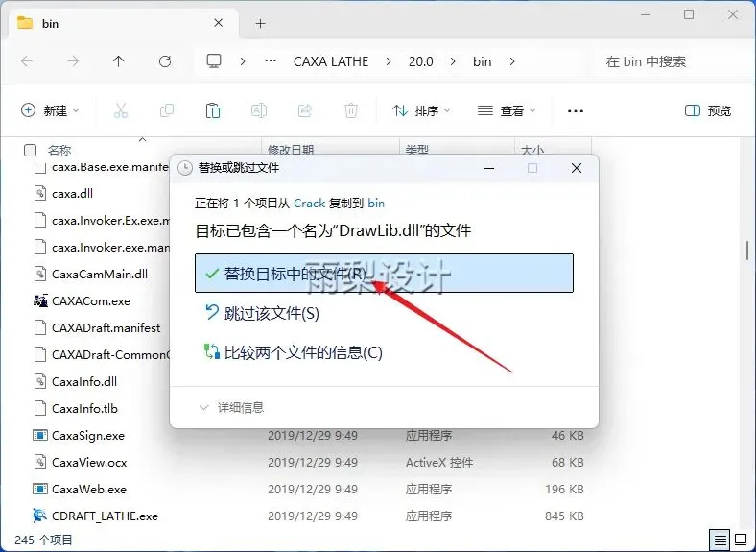The image size is (756, 552).
Task: Click bin in the address path
Action: click(x=483, y=61)
